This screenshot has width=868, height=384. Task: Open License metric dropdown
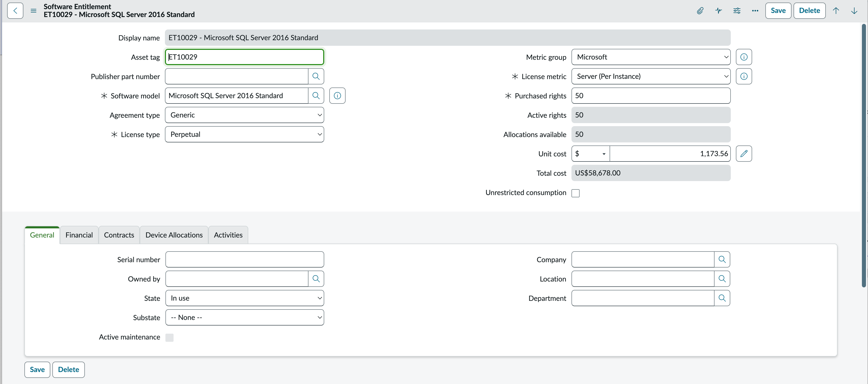[651, 76]
